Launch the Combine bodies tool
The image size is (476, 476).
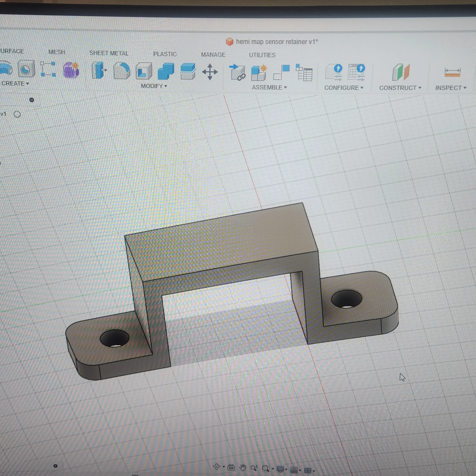click(166, 71)
